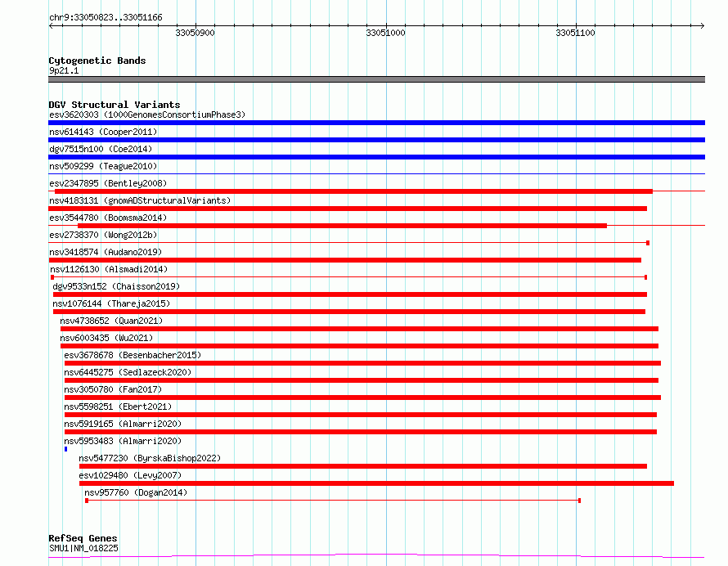
Task: Select the red bar under esv2347895 (Bentley2008)
Action: (354, 191)
